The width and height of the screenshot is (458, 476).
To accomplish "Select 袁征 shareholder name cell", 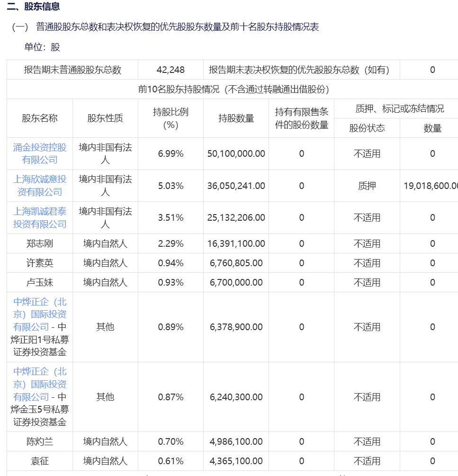I will click(x=40, y=461).
